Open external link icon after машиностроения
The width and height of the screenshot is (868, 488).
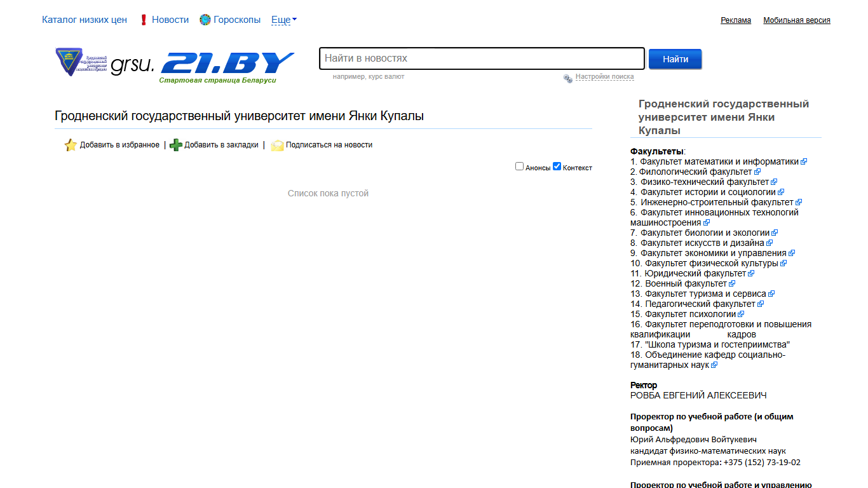[x=707, y=223]
